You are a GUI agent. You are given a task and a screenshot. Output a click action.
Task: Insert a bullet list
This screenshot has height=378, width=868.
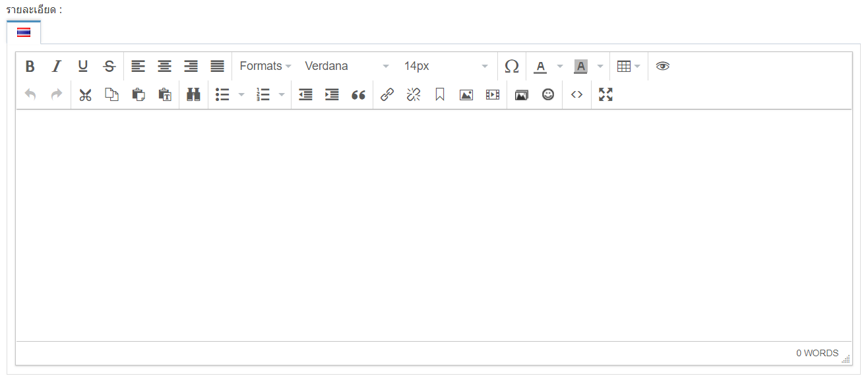(222, 94)
